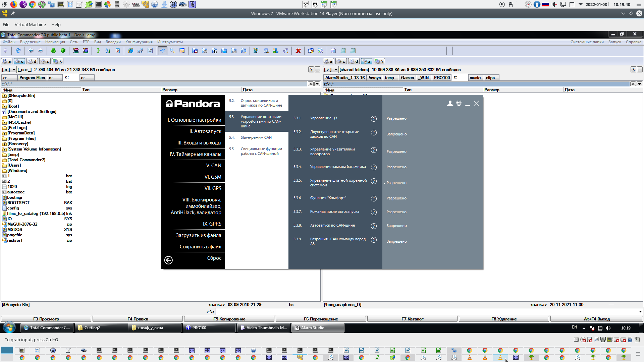Expand the command line history dropdown
The image size is (644, 362).
[640, 312]
